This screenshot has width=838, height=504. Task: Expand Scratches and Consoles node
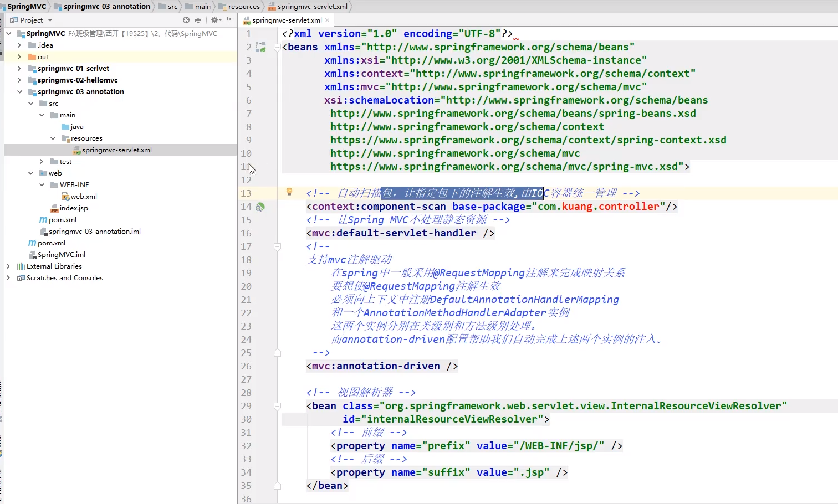pyautogui.click(x=8, y=278)
